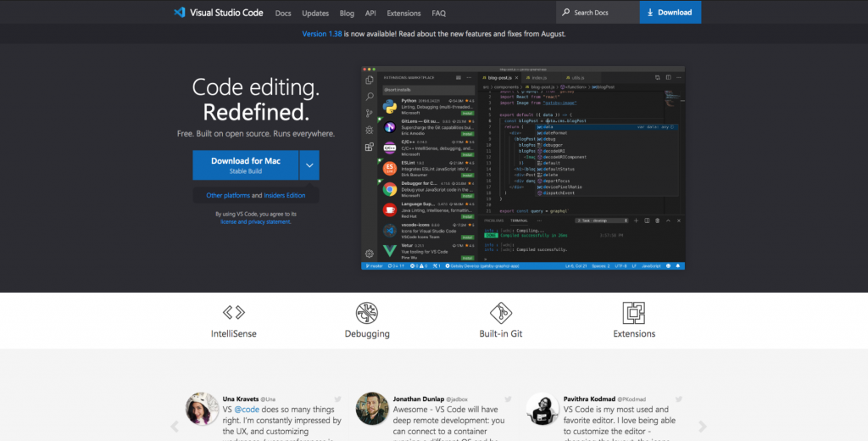Click the search magnifier icon in header

pyautogui.click(x=565, y=12)
